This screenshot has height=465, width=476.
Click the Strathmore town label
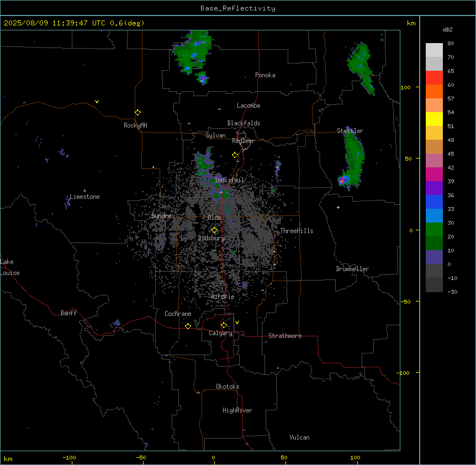pyautogui.click(x=285, y=335)
